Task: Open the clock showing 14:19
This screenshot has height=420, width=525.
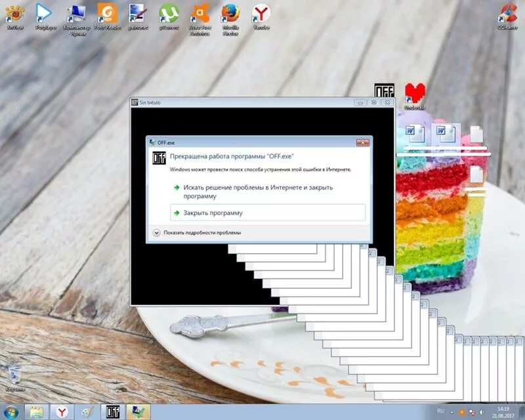Action: click(503, 412)
